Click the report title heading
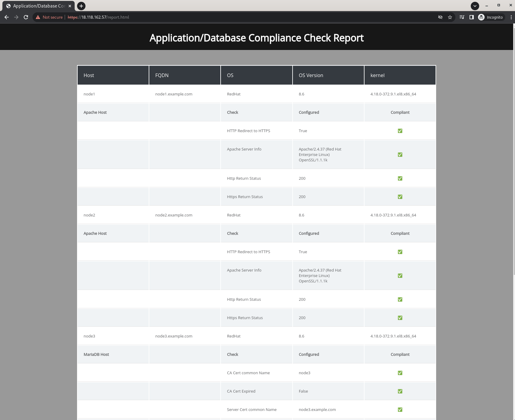The image size is (515, 420). [x=256, y=38]
